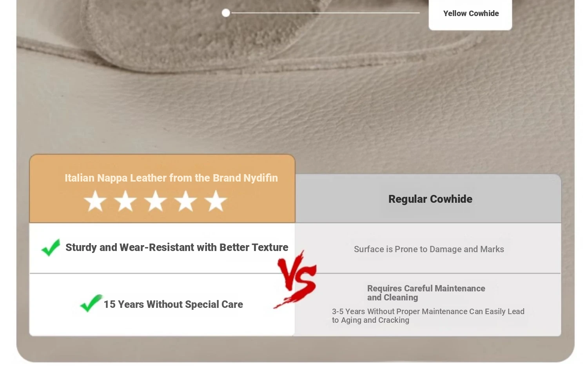Image resolution: width=588 pixels, height=371 pixels.
Task: Click the green checkmark beside 15 Years
Action: point(91,303)
